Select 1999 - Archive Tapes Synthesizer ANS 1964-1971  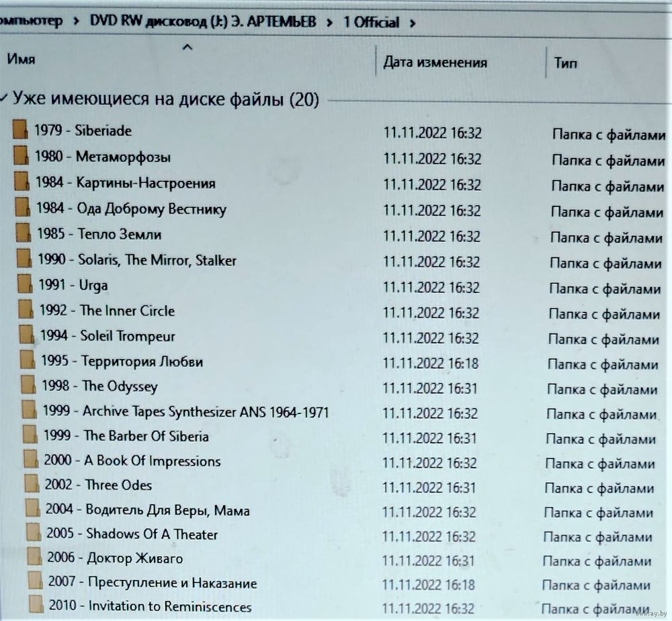point(186,412)
